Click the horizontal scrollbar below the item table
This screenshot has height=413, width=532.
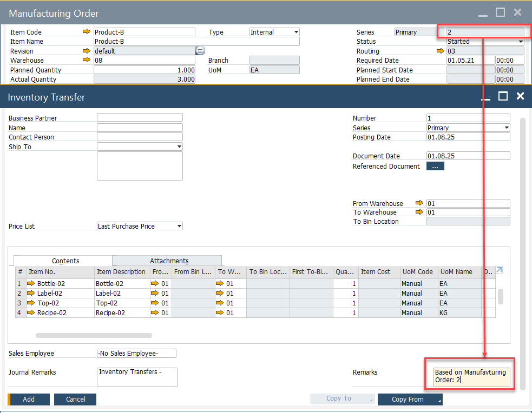coord(94,336)
